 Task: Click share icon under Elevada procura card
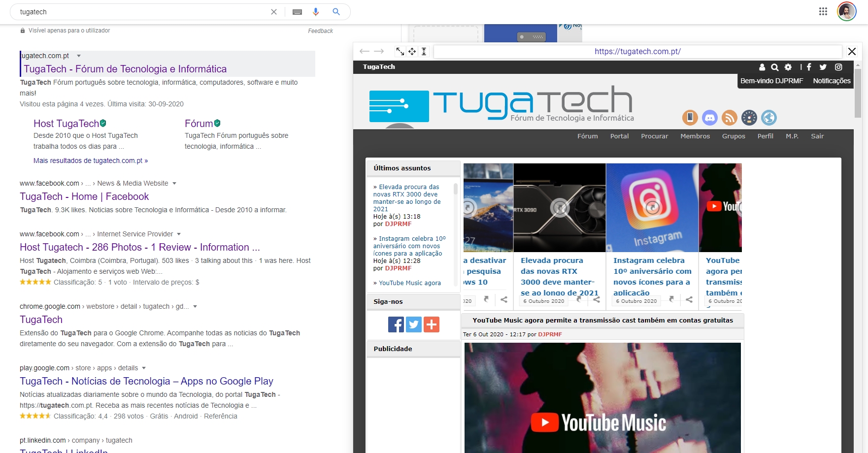597,299
